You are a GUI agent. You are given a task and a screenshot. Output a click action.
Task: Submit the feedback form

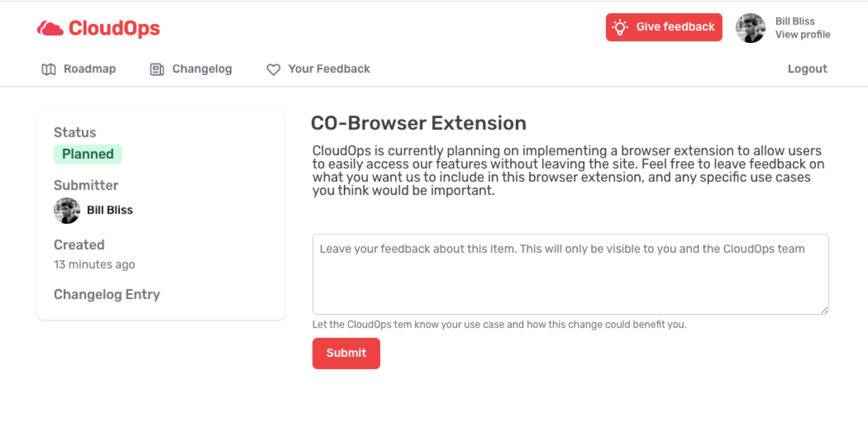pos(346,353)
